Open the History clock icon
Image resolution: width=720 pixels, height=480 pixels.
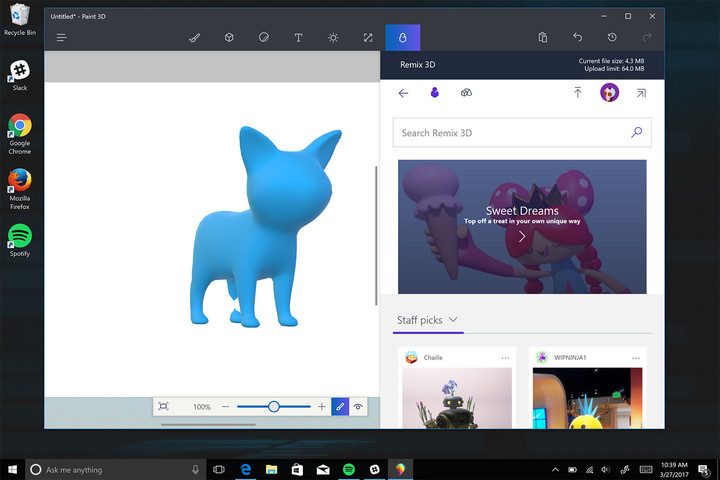[x=612, y=37]
